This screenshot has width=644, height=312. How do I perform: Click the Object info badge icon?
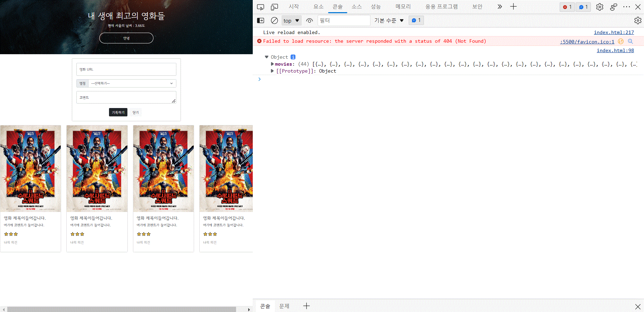tap(293, 57)
